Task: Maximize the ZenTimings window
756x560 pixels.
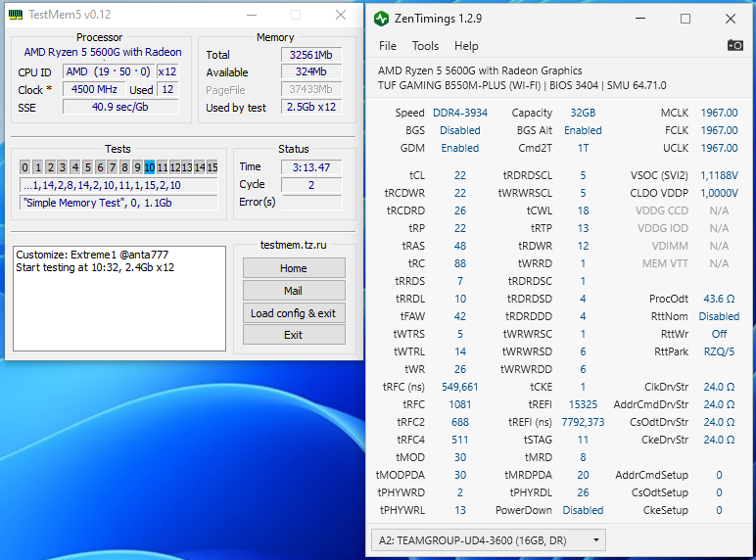Action: (x=685, y=19)
